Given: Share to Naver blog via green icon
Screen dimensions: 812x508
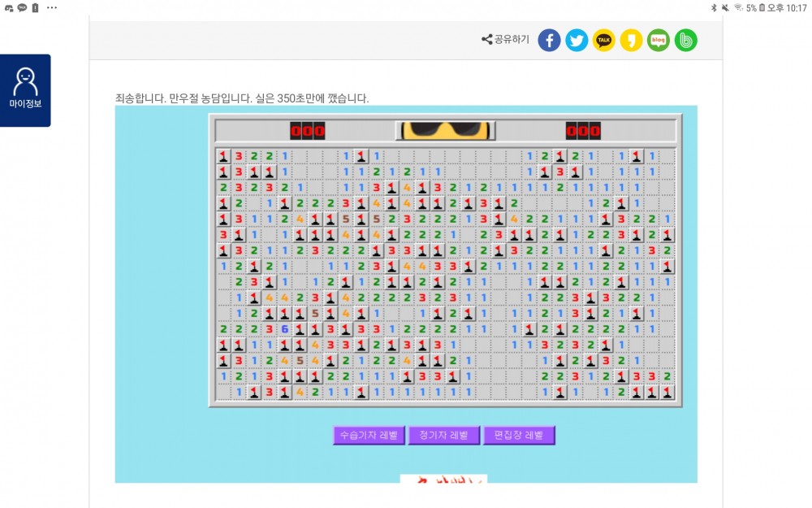Looking at the screenshot, I should (x=659, y=40).
